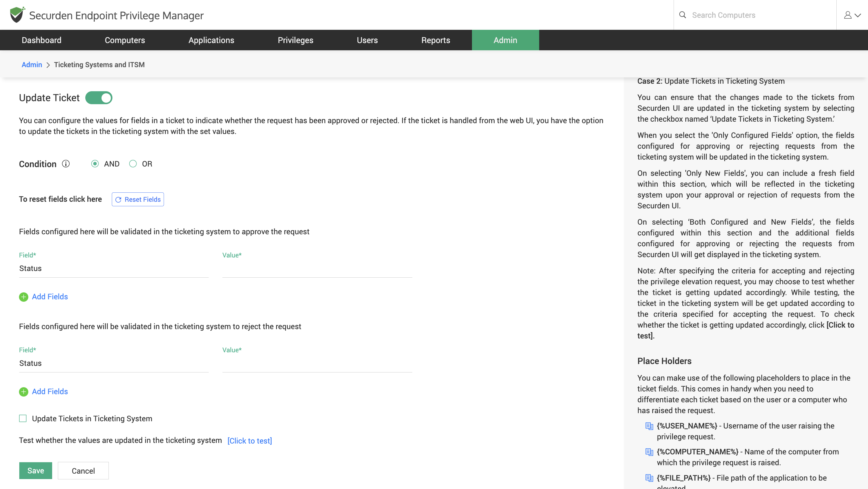Click the Securden shield logo
The height and width of the screenshot is (489, 868).
pyautogui.click(x=17, y=15)
